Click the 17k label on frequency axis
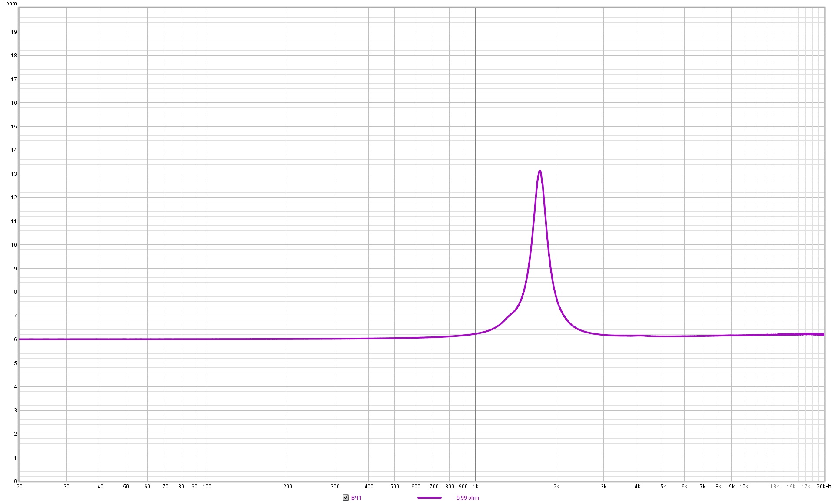 click(x=806, y=487)
